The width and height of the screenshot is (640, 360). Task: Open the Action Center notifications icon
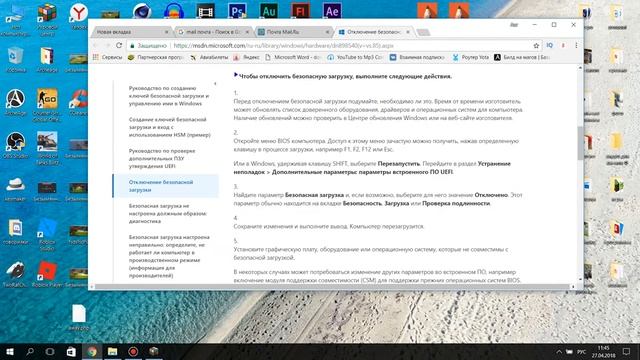(x=626, y=352)
